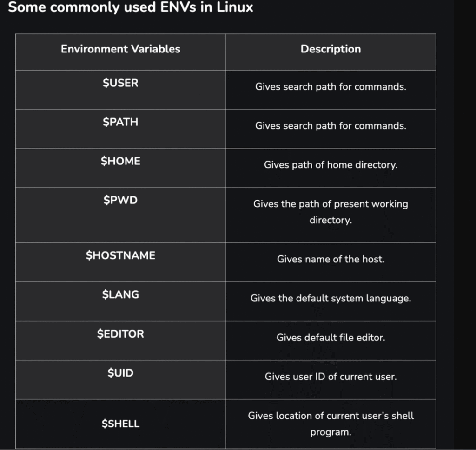Click the "Description" column header
This screenshot has height=450, width=476.
(331, 49)
